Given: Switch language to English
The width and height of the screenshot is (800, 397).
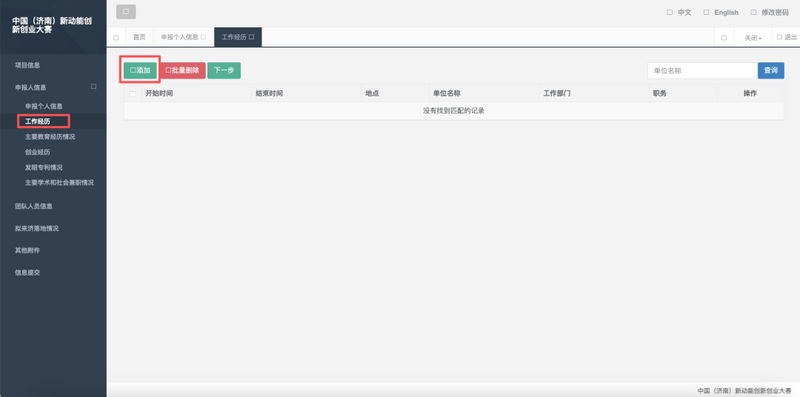Looking at the screenshot, I should click(721, 12).
